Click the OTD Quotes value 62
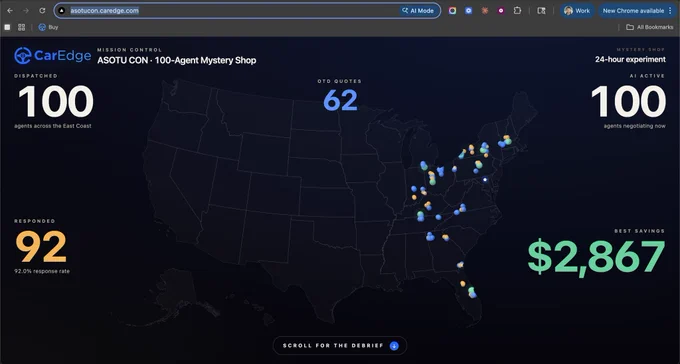680x364 pixels. [340, 100]
